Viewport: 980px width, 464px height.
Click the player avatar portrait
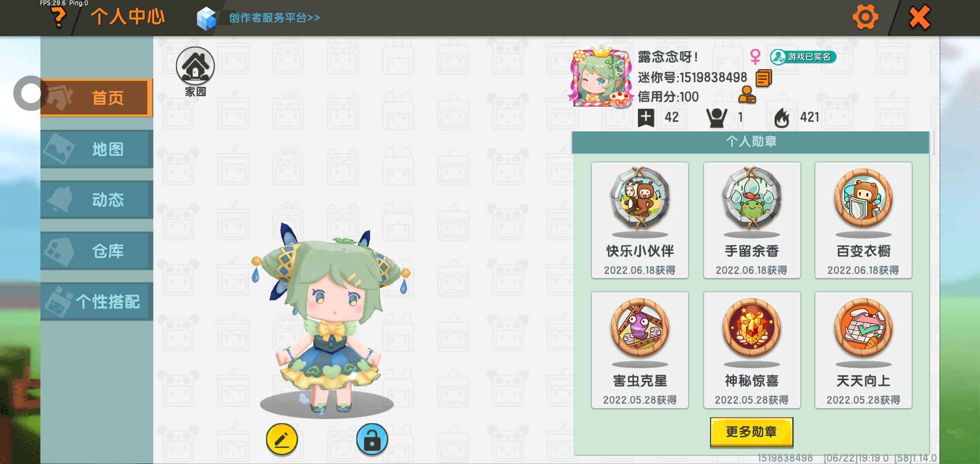(601, 77)
